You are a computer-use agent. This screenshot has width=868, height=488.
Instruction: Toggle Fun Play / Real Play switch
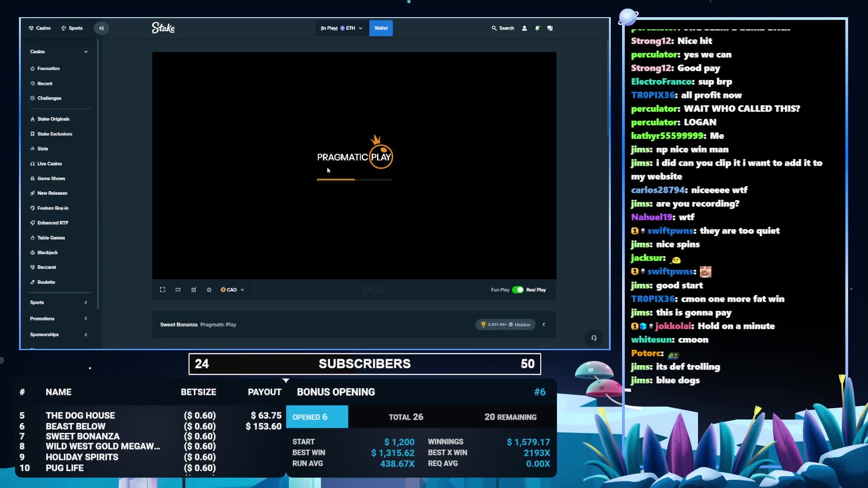tap(518, 290)
